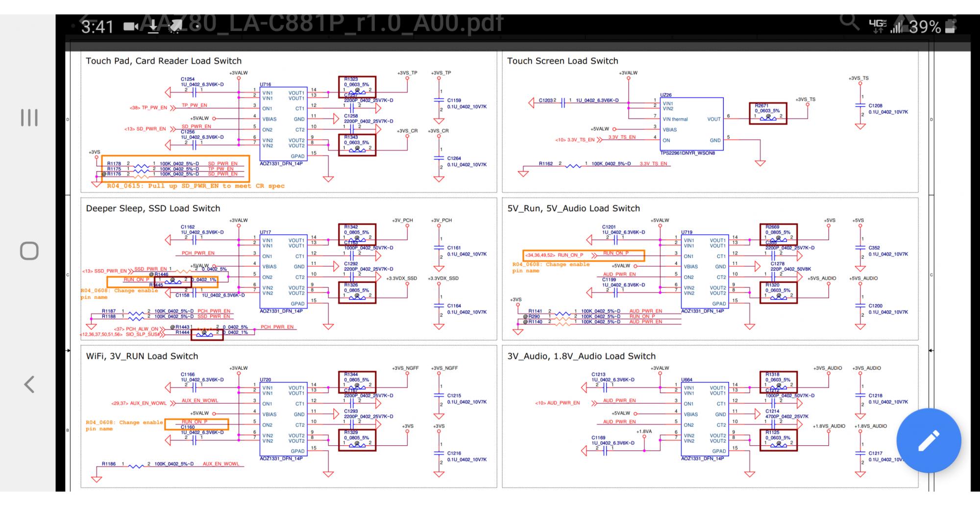Image resolution: width=980 pixels, height=506 pixels.
Task: Click the C1164 capacitor label
Action: (454, 306)
